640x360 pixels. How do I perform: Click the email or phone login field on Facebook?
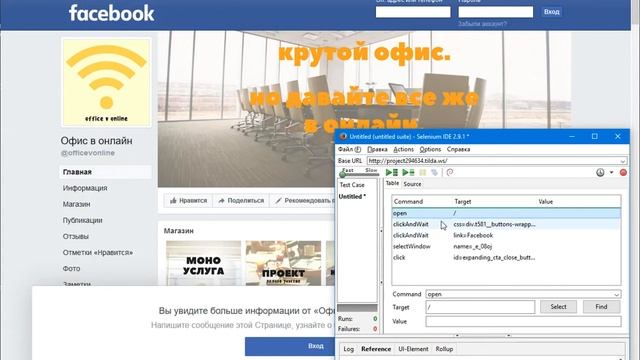tap(413, 12)
